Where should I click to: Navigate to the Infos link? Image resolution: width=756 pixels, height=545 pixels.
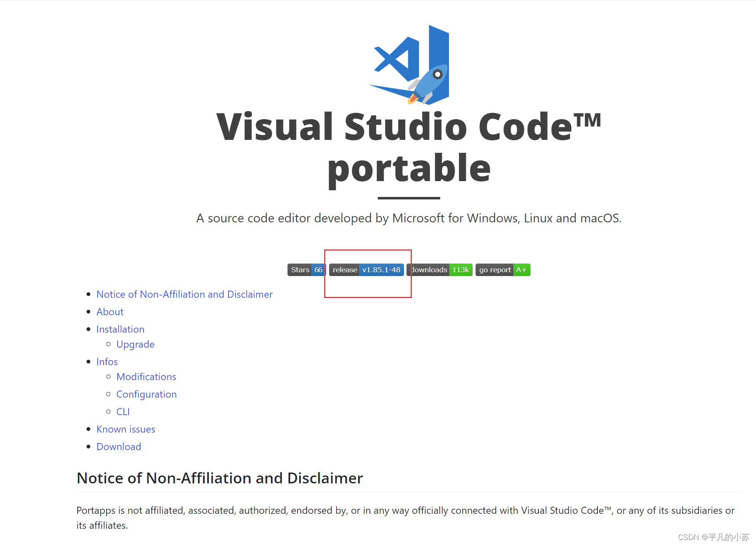click(x=107, y=362)
